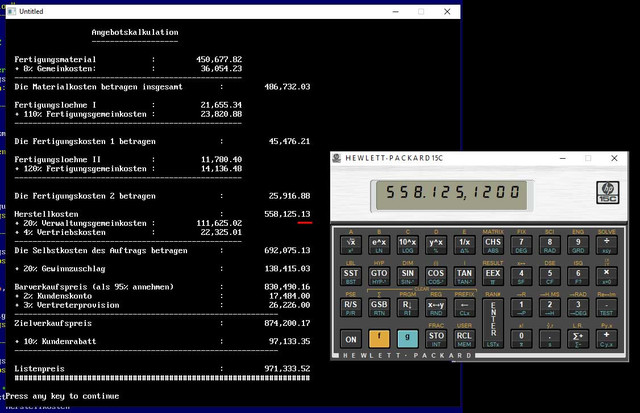This screenshot has height=413, width=640.
Task: Click the Listenpreis value 971,333.52
Action: click(x=287, y=369)
